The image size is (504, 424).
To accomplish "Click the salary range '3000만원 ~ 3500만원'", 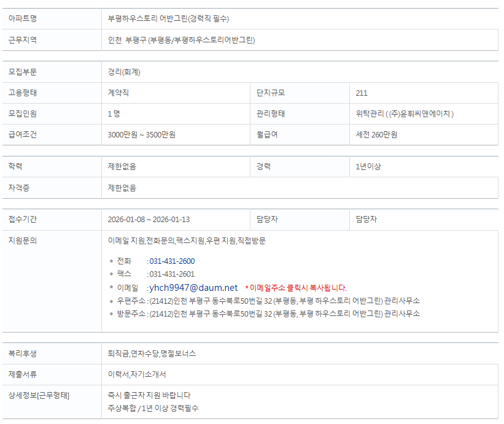I will point(141,134).
